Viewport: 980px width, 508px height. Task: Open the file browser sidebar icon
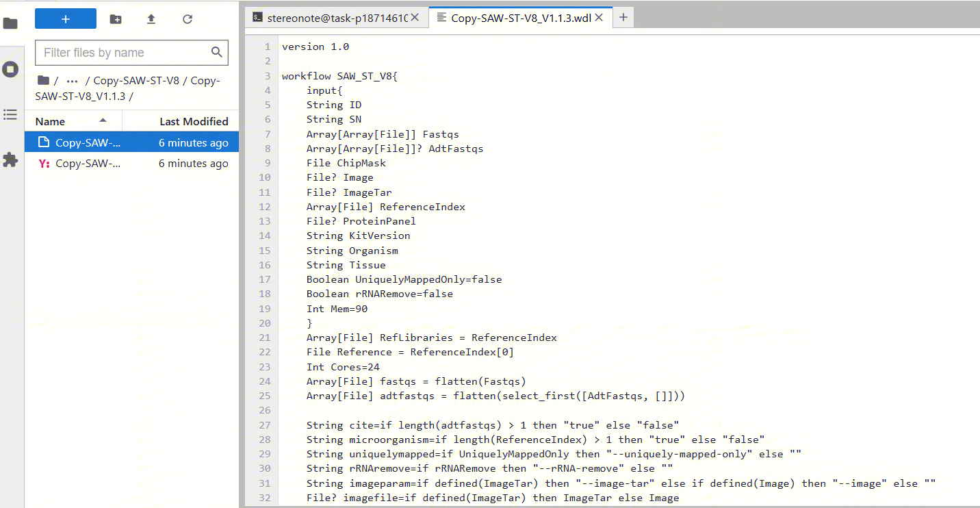click(10, 23)
